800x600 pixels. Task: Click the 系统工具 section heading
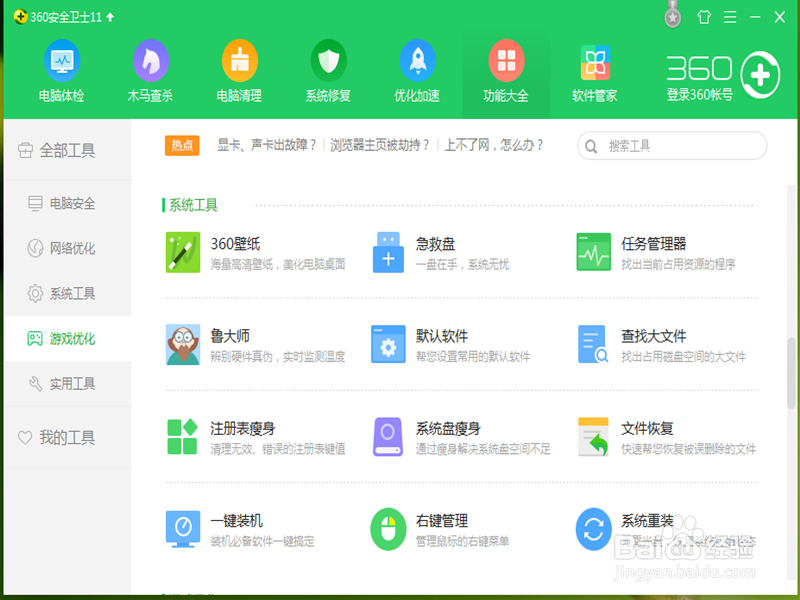point(193,205)
